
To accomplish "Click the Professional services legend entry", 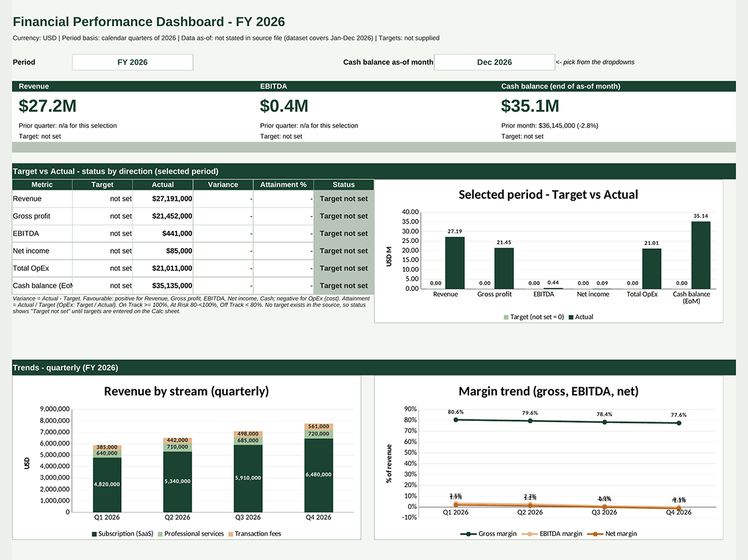I will point(191,534).
